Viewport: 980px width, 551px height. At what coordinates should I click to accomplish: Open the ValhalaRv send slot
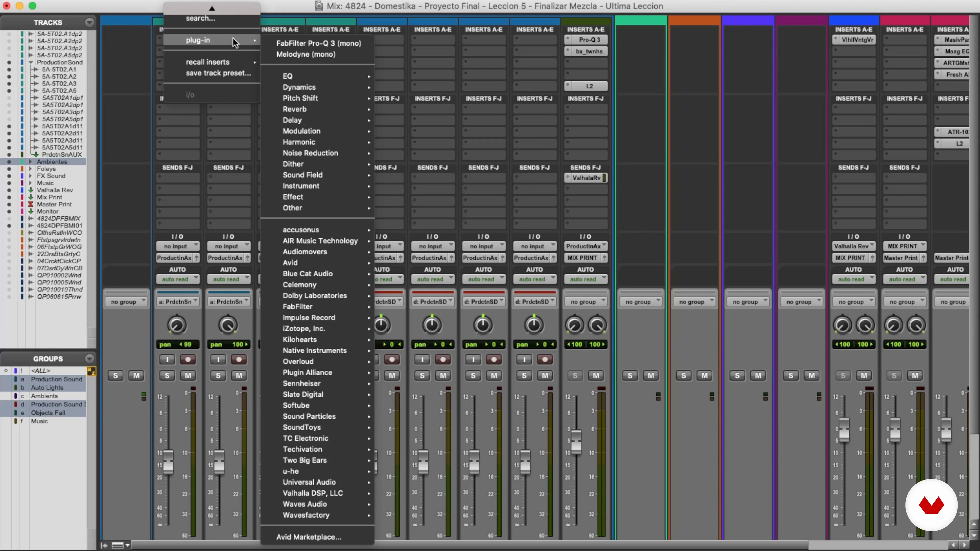(x=586, y=178)
